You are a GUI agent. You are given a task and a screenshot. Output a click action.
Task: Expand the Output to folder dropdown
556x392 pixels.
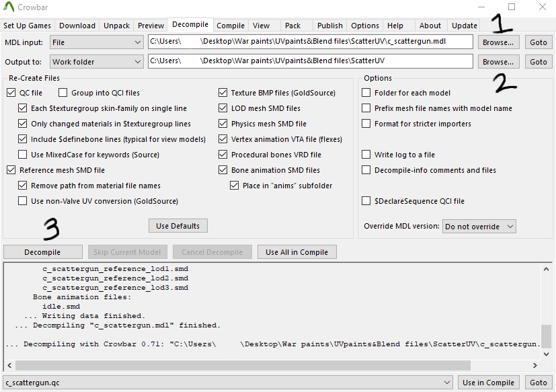pyautogui.click(x=96, y=62)
